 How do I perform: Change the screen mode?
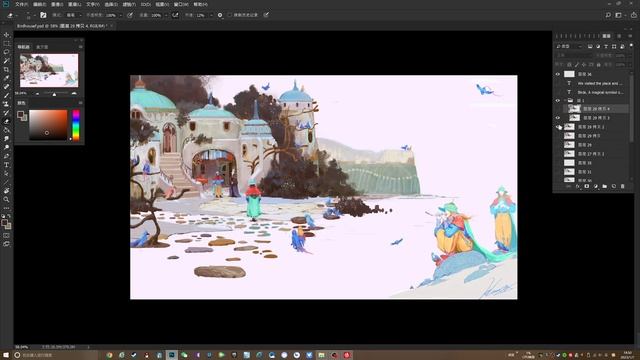[x=6, y=244]
